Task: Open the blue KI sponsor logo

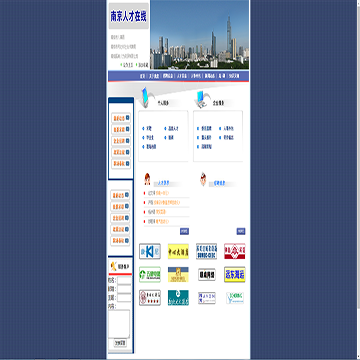Action: click(150, 251)
